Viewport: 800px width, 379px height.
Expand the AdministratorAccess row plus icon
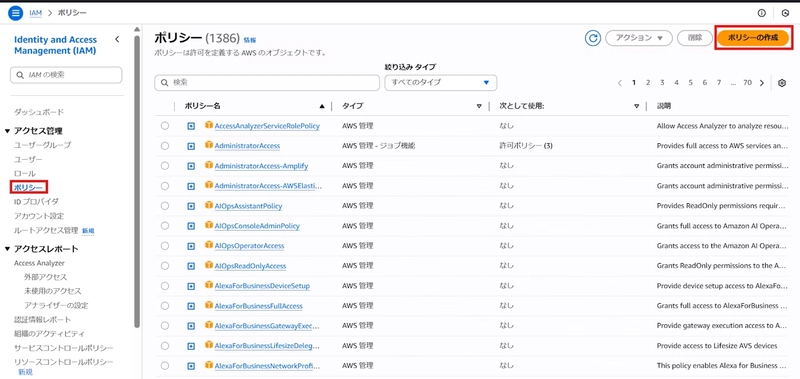(x=191, y=146)
